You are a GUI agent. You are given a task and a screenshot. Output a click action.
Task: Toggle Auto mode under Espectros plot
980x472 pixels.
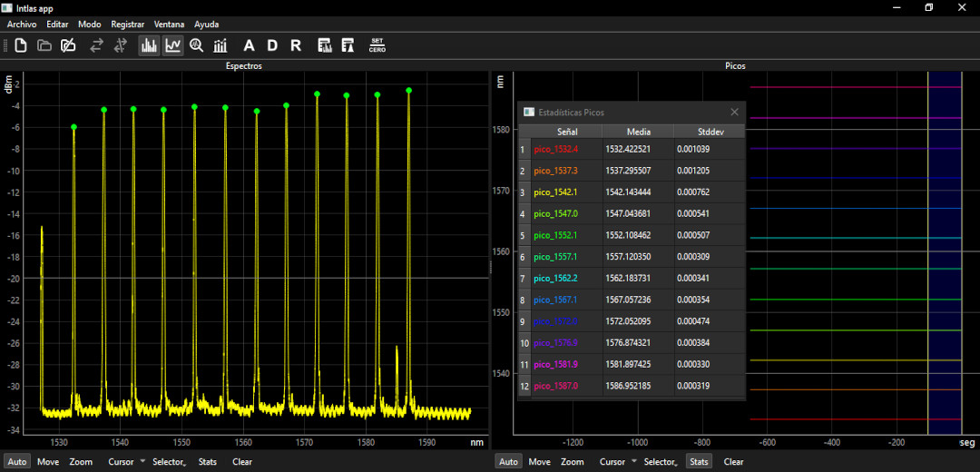(17, 462)
